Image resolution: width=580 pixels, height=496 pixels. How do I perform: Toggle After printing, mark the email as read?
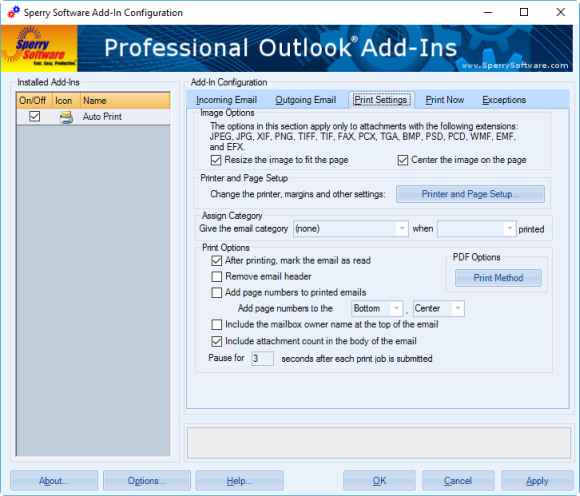coord(217,261)
